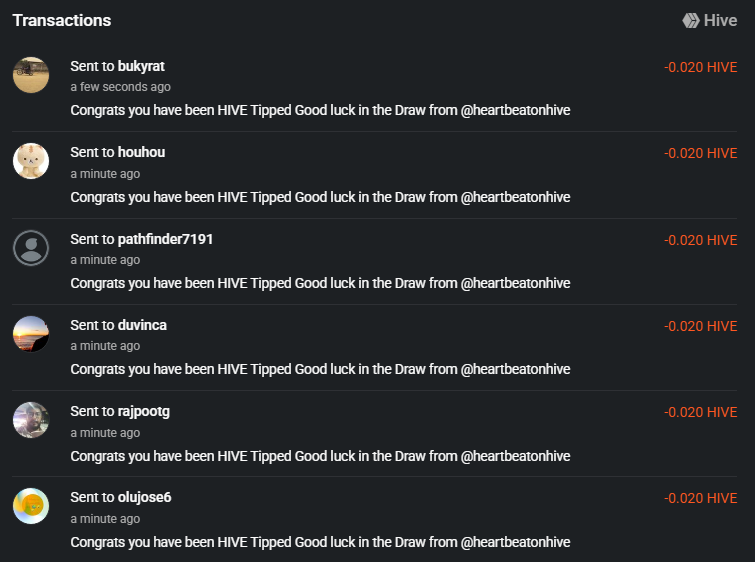Screen dimensions: 755x562
Task: Click the tip memo under houhou
Action: [x=320, y=197]
